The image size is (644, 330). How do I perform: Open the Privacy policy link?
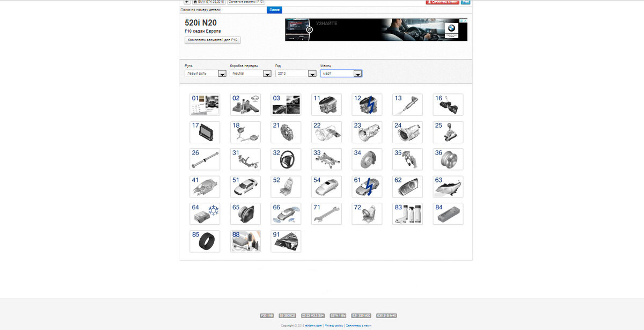coord(334,326)
